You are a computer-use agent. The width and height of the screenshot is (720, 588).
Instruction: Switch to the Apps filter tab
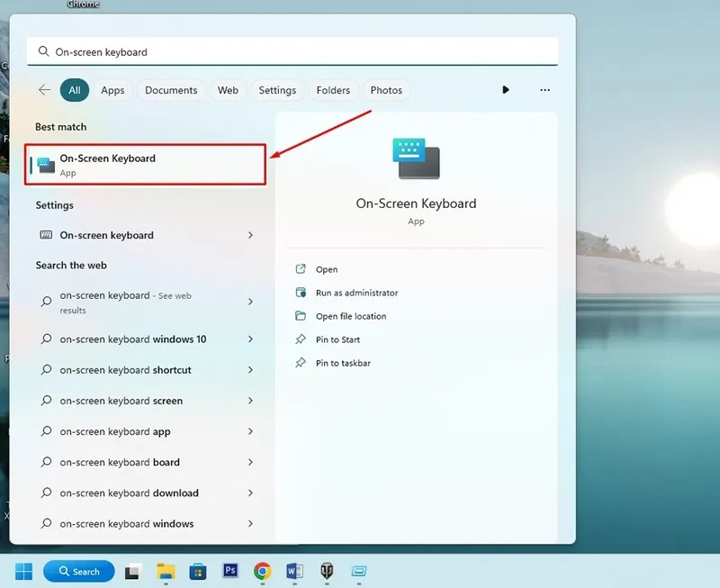pyautogui.click(x=112, y=90)
